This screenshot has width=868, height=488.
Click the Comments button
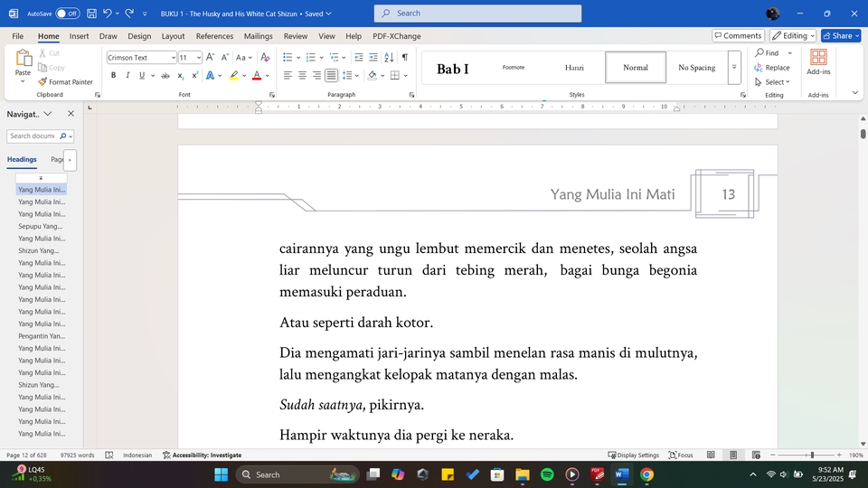(738, 36)
